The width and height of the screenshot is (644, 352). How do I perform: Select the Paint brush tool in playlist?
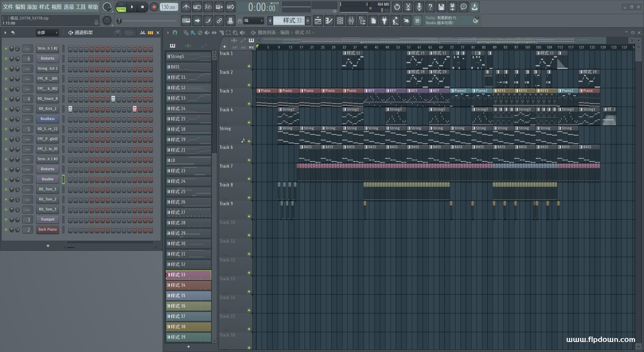(193, 33)
